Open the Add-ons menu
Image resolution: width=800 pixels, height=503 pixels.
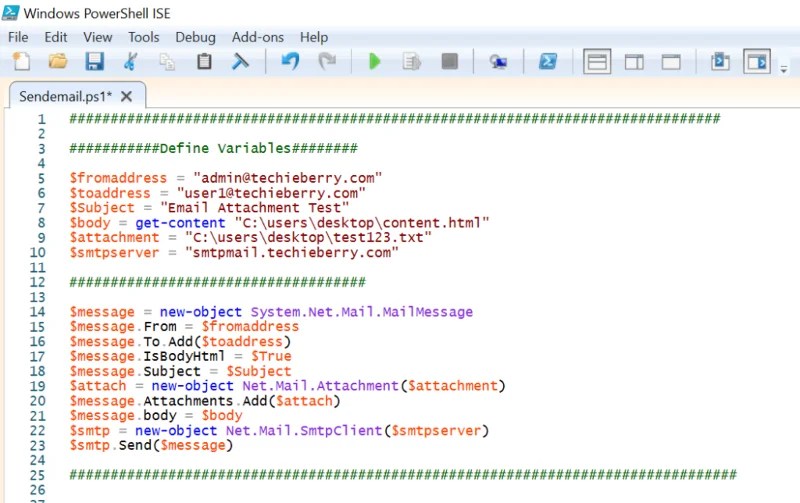[x=258, y=37]
